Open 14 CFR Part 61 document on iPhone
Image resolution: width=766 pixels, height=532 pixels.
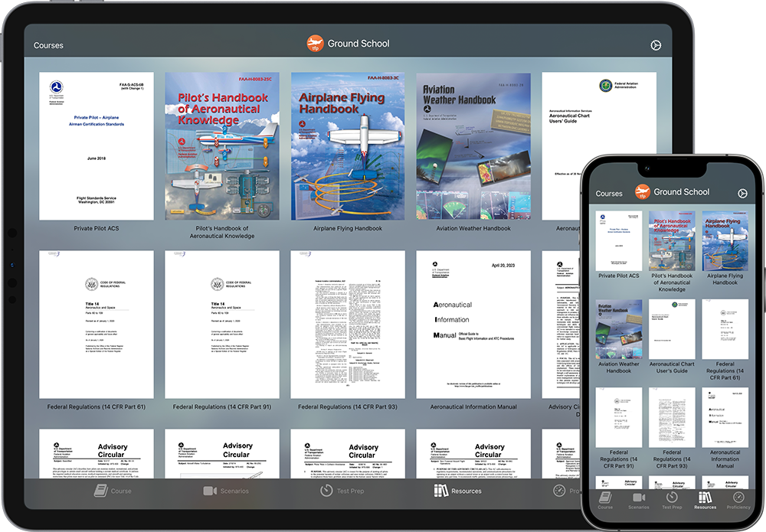[x=725, y=329]
